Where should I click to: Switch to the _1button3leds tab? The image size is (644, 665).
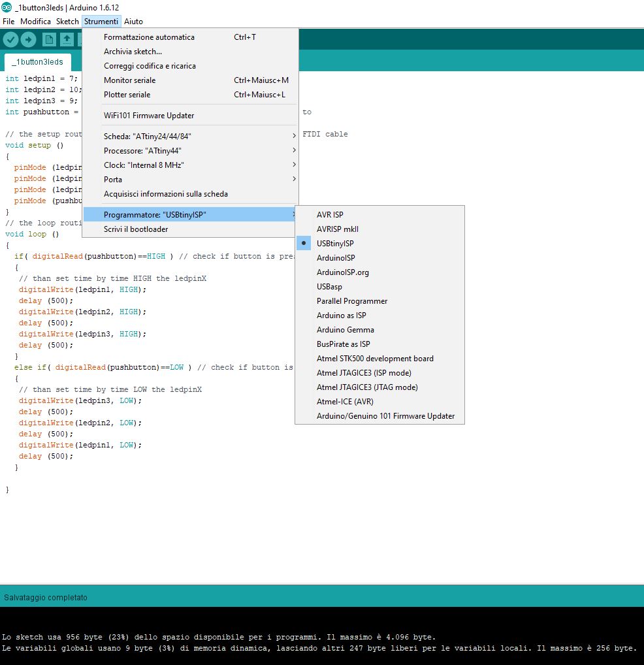[38, 62]
